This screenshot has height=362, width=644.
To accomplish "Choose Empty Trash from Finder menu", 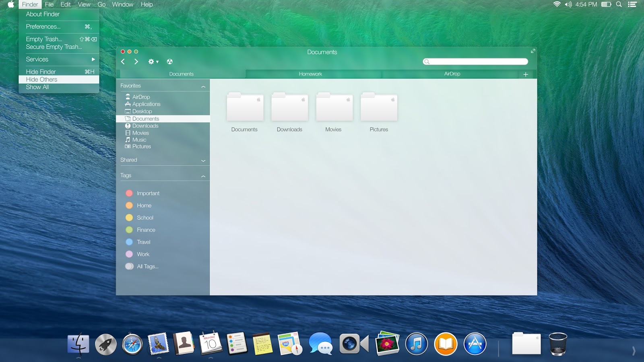I will click(x=59, y=39).
